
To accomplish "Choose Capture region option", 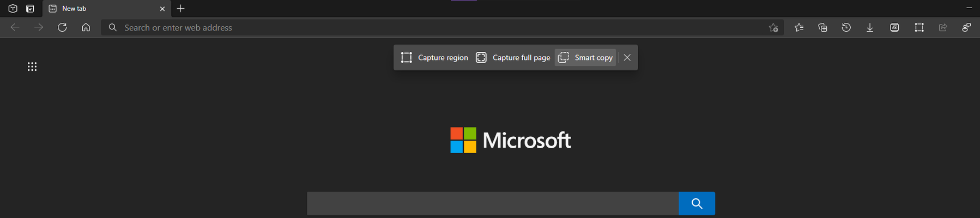I will 434,57.
